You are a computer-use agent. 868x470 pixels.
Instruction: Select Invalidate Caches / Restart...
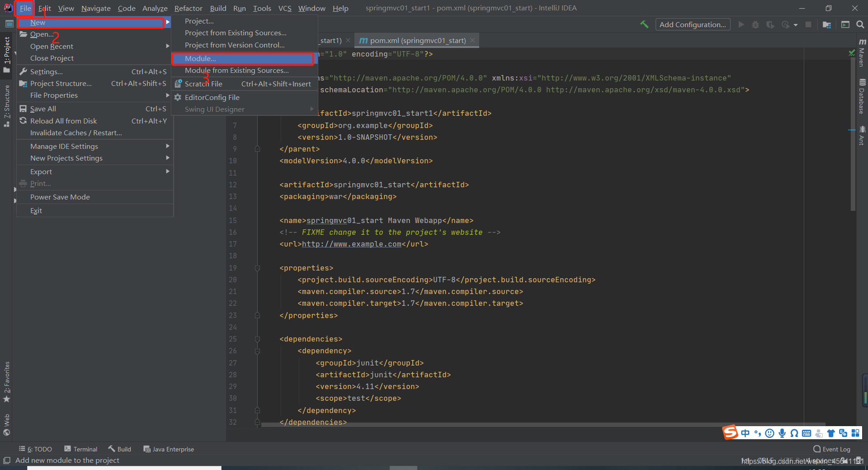tap(95, 133)
